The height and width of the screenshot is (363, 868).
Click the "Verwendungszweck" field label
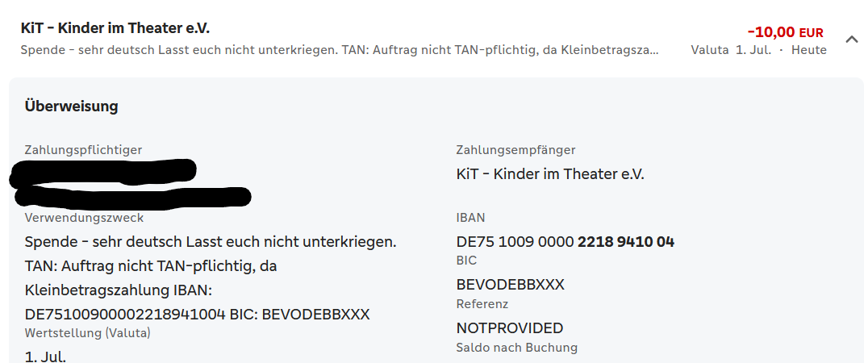(x=84, y=217)
